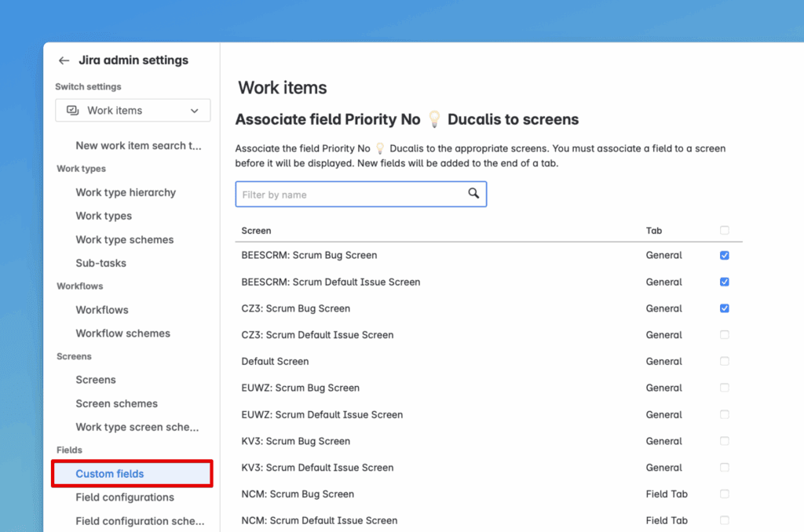Screen dimensions: 804x532
Task: Open Field configurations in the sidebar
Action: coord(125,497)
